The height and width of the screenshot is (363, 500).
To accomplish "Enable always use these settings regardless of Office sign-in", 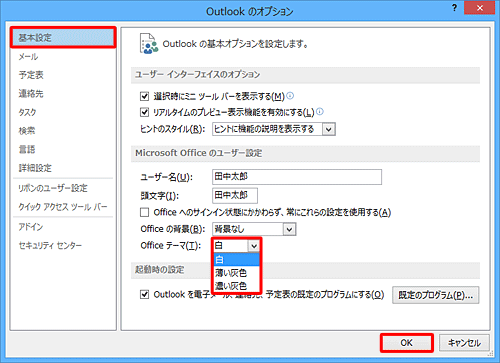I will (144, 212).
